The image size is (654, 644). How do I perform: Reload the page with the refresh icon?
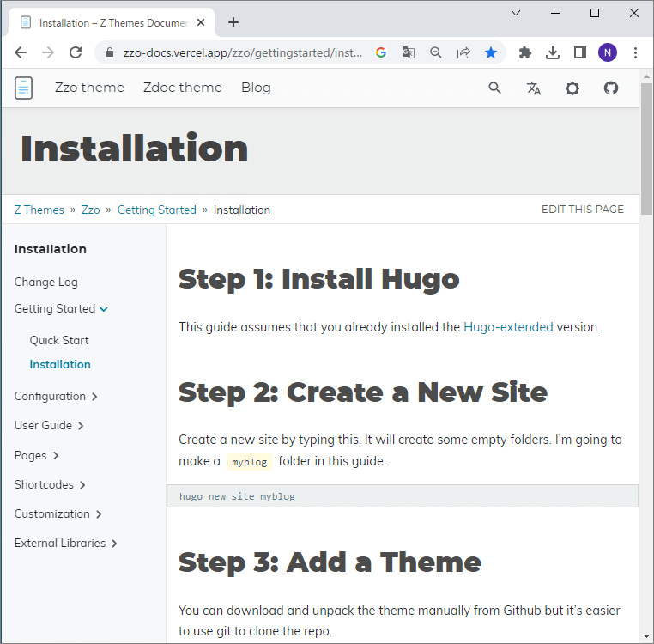point(76,52)
